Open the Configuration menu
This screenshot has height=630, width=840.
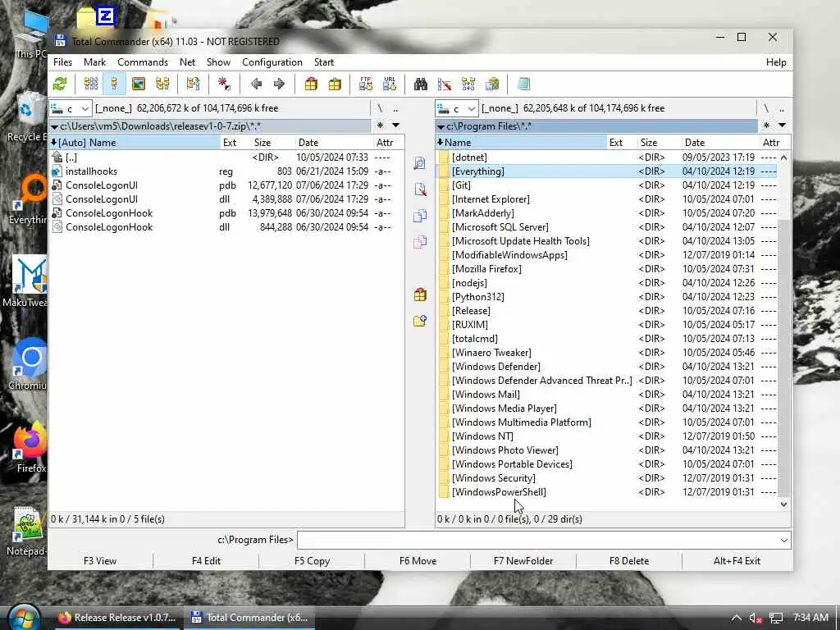272,62
